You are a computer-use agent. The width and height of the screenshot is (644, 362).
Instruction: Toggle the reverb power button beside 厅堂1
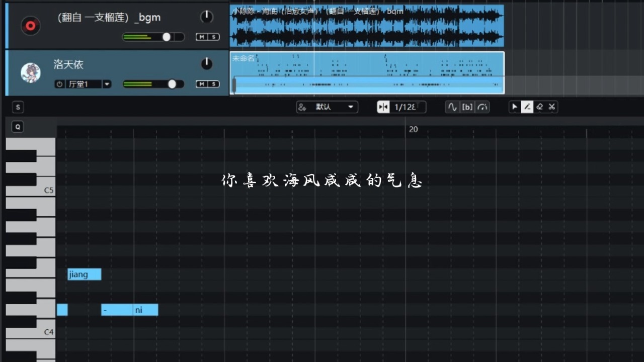coord(60,84)
